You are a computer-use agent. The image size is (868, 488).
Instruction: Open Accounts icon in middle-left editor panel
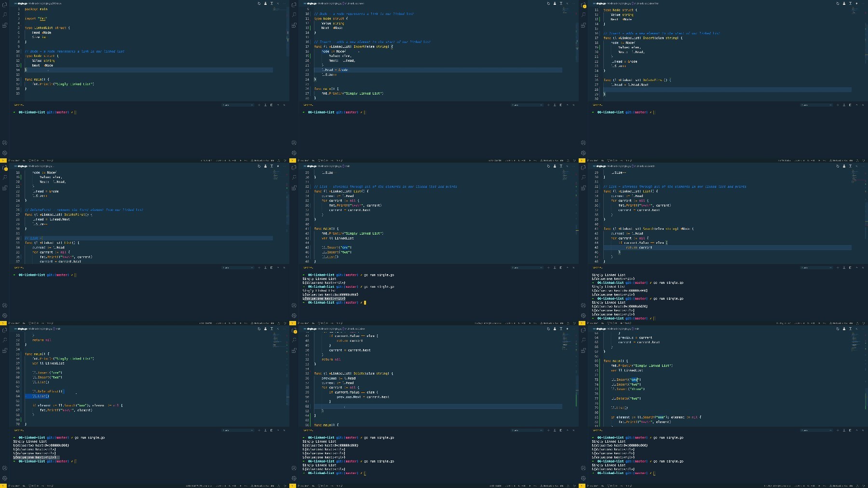click(x=5, y=306)
